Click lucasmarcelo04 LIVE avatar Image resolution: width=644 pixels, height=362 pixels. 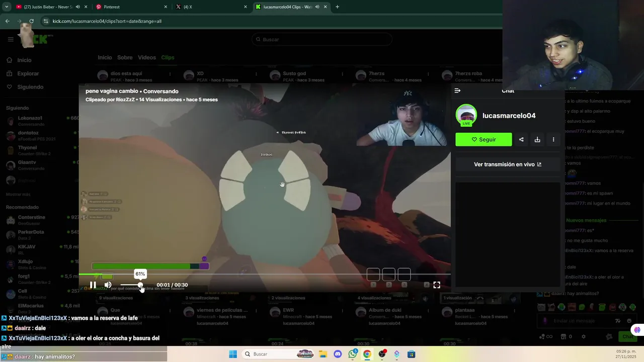tap(466, 115)
